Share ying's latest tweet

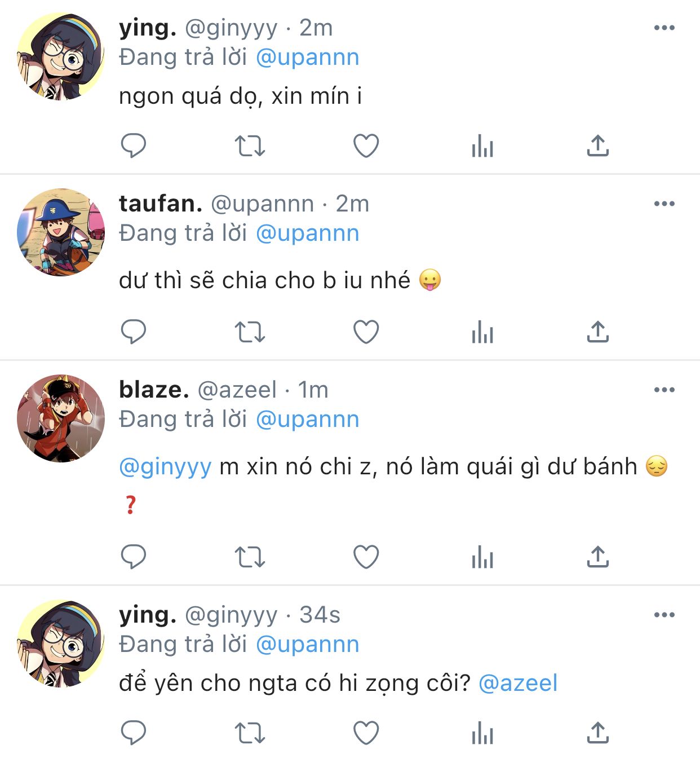coord(598,733)
